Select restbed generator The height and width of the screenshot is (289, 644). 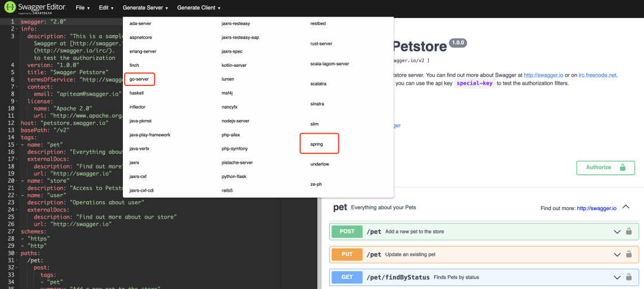pos(318,23)
